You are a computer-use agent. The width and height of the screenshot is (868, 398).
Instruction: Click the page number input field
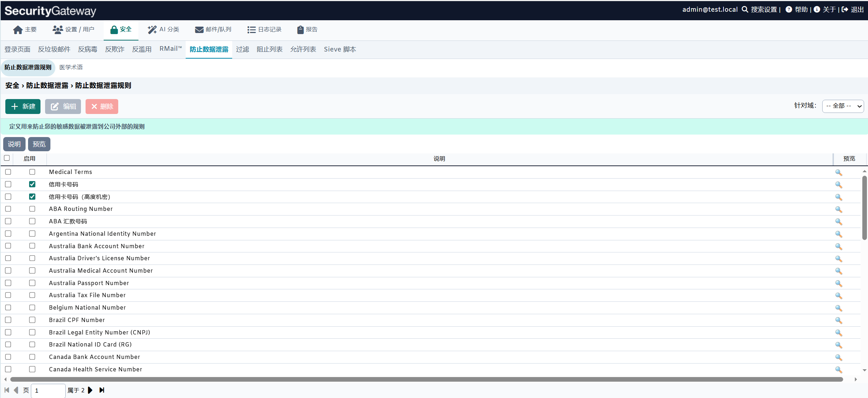point(48,391)
